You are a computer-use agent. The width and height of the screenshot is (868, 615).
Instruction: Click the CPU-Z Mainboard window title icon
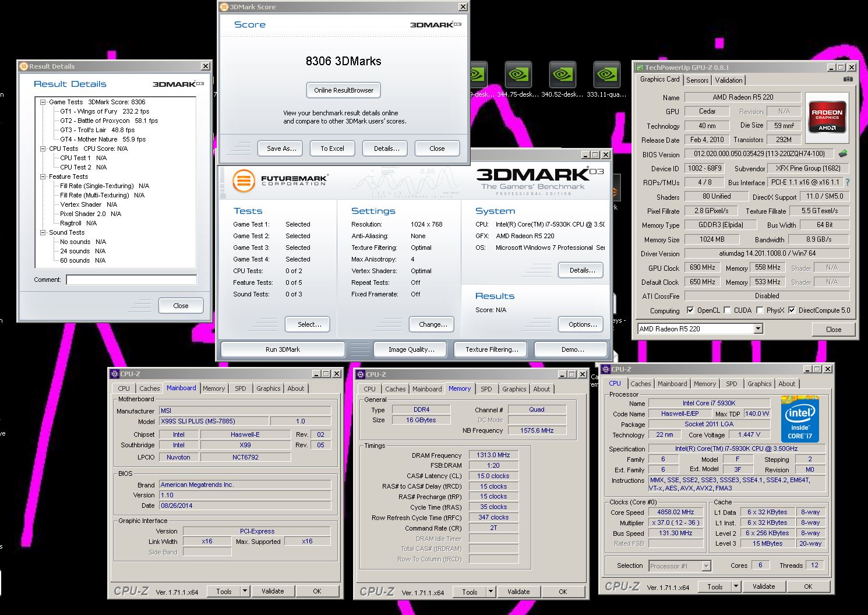point(115,374)
